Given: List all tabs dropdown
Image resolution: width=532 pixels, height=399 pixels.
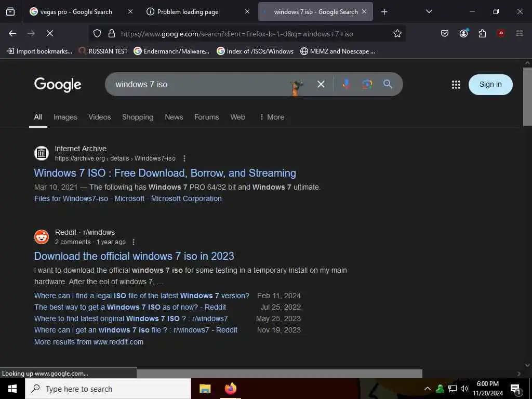Looking at the screenshot, I should 429,11.
